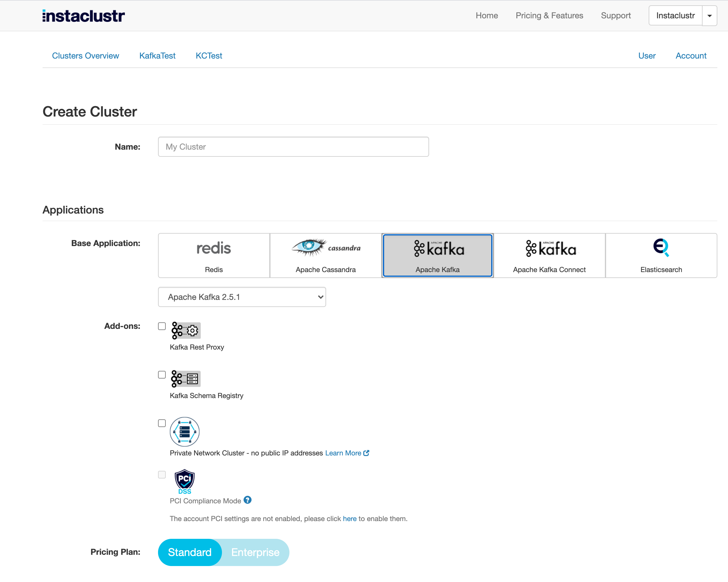Open the Apache Kafka version dropdown
Screen dimensions: 728x582
[x=241, y=297]
